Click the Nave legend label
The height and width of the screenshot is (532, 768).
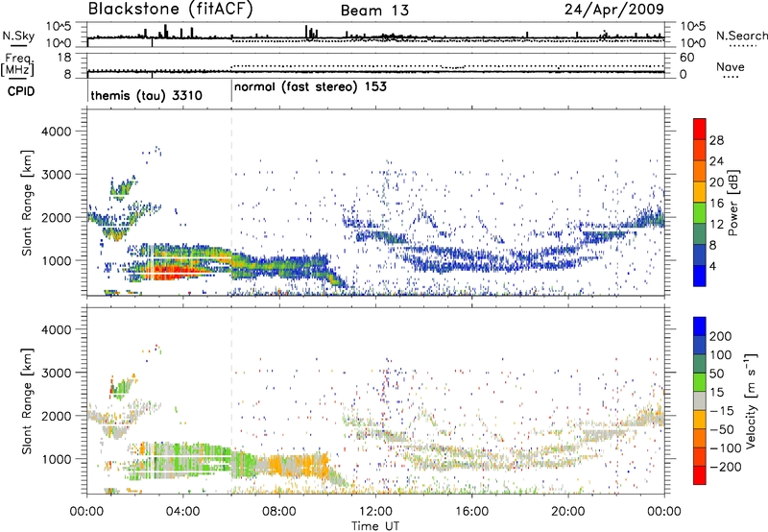pyautogui.click(x=731, y=67)
